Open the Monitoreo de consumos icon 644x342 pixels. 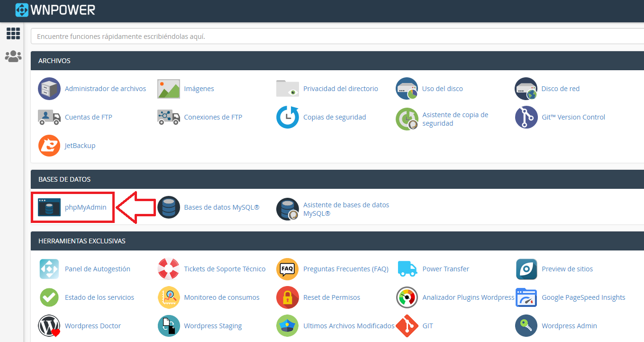[x=169, y=297]
